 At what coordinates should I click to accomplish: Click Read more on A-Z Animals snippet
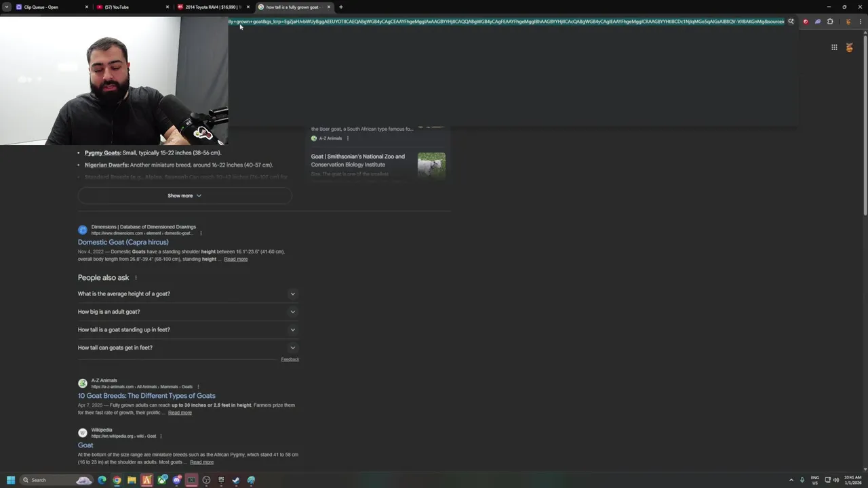180,413
